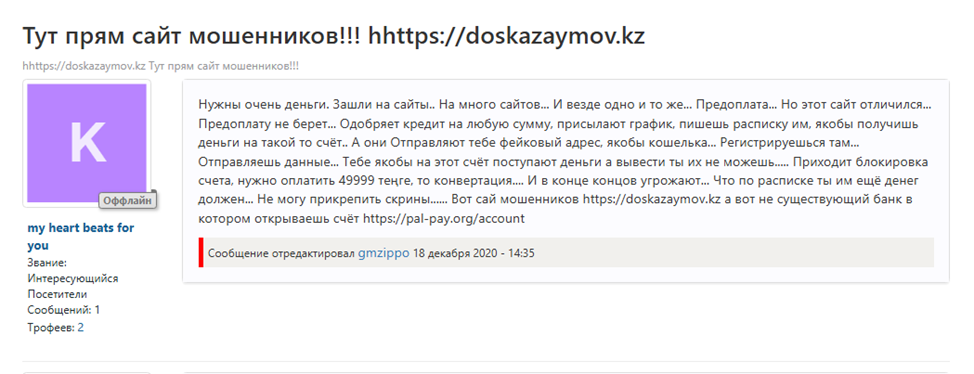Click the Посетители group text
This screenshot has width=974, height=374.
click(57, 294)
